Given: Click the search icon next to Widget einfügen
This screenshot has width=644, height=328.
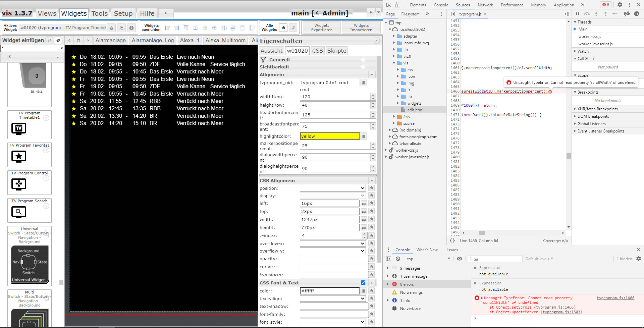Looking at the screenshot, I should (49, 40).
